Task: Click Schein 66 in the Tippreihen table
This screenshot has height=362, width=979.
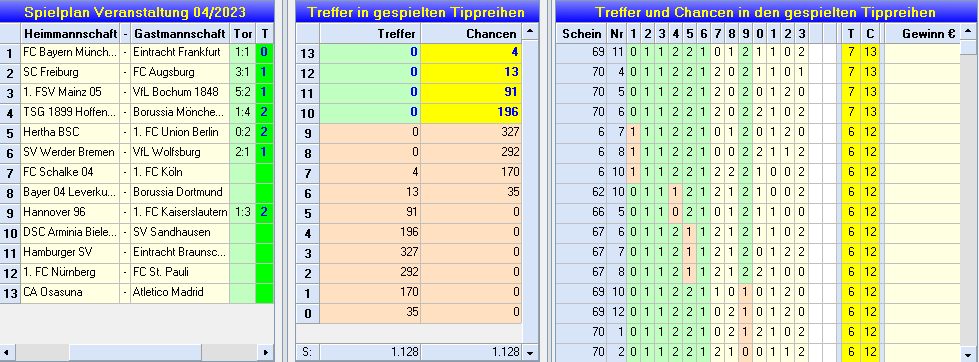Action: click(581, 213)
